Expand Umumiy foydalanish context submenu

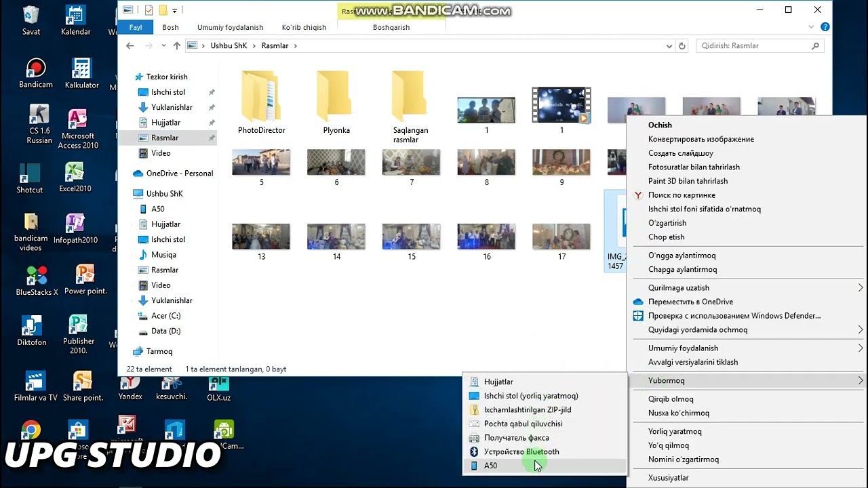point(861,348)
